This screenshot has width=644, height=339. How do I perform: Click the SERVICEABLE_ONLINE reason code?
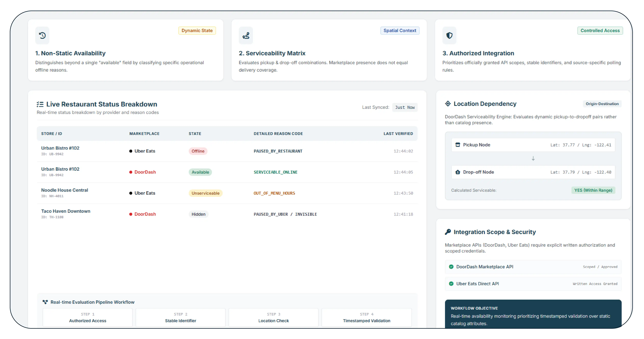pos(276,172)
